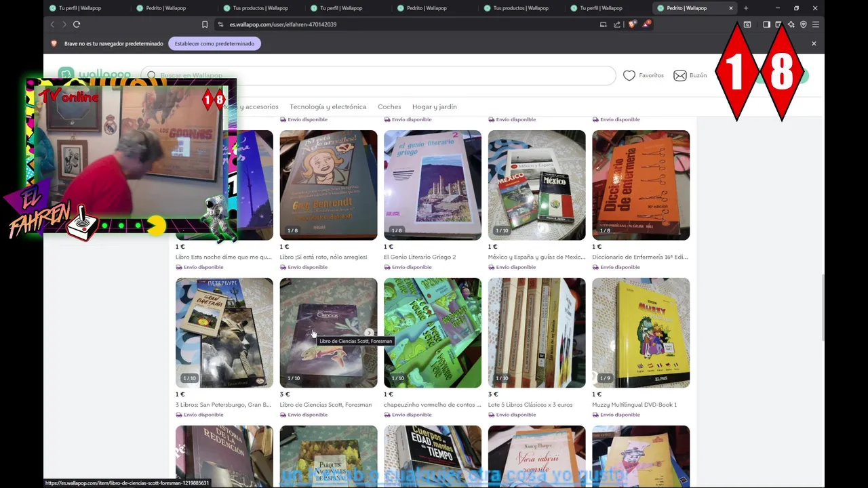
Task: Click Establecer como predeterminado button
Action: pyautogui.click(x=214, y=43)
